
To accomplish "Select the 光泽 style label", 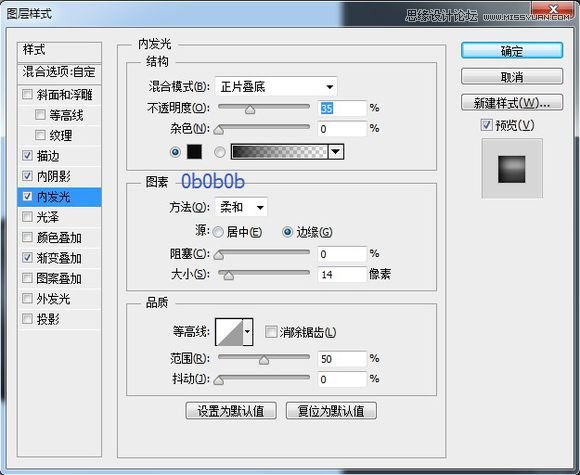I will click(48, 217).
